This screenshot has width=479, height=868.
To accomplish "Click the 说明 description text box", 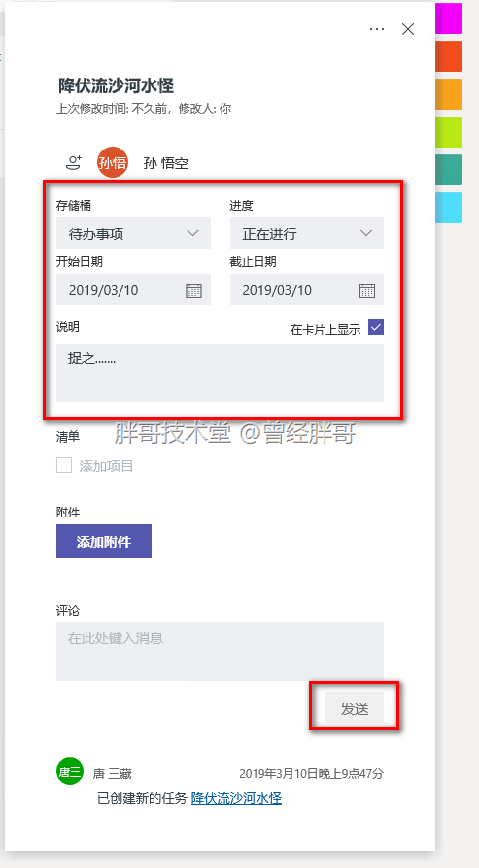I will click(220, 373).
